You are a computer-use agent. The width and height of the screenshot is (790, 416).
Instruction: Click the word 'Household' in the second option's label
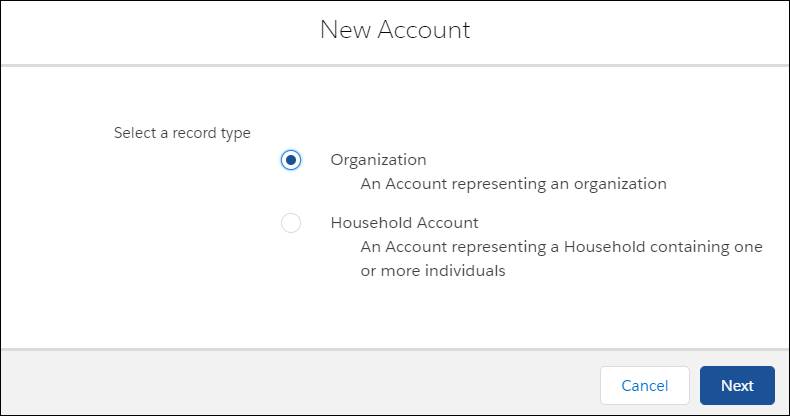(371, 223)
